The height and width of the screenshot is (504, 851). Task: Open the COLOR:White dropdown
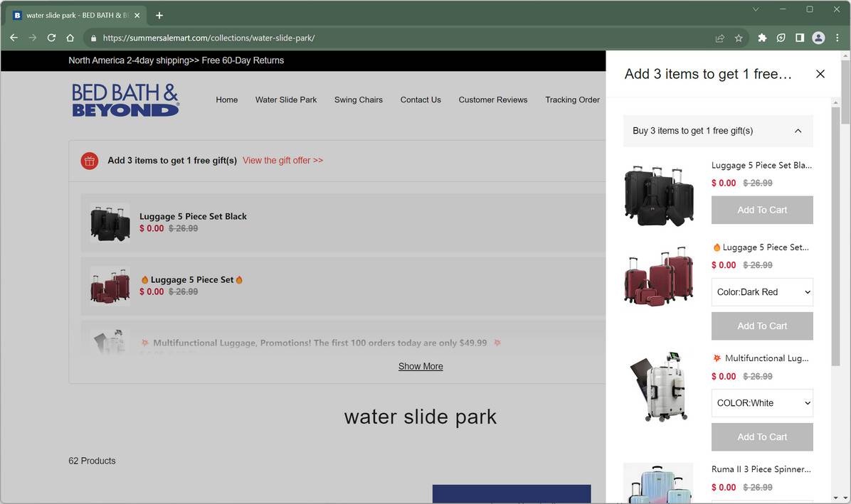(762, 402)
